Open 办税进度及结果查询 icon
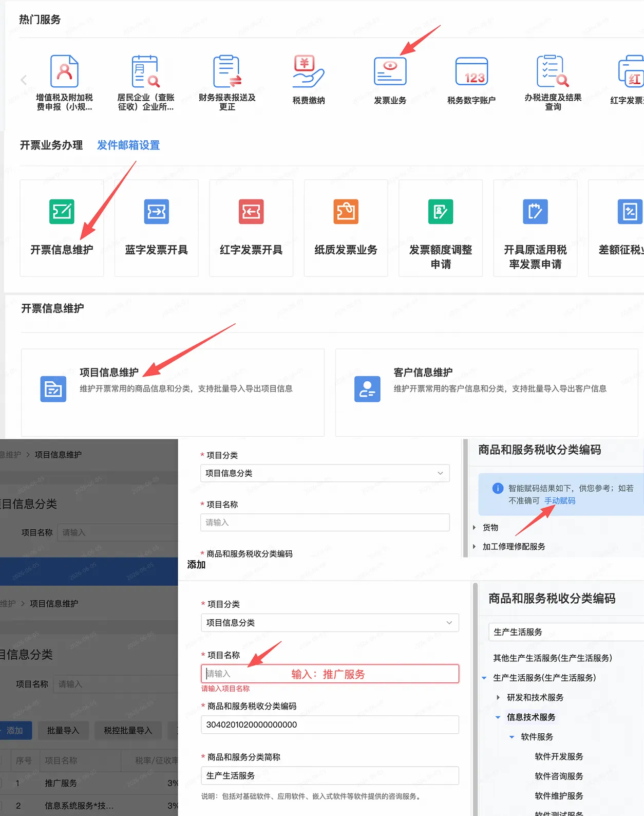644x816 pixels. 553,71
